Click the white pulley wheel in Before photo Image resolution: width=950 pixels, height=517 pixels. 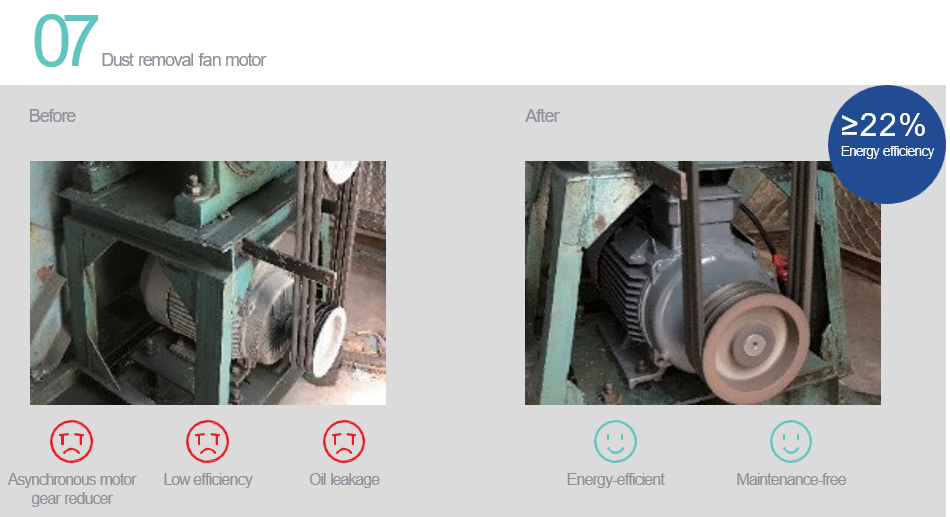[329, 341]
